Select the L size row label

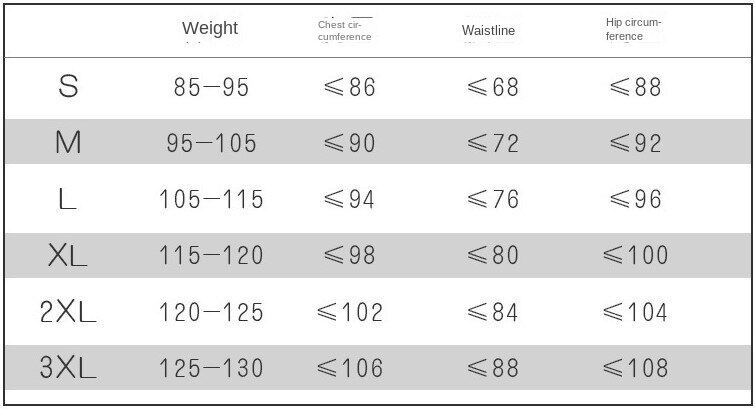[x=68, y=199]
